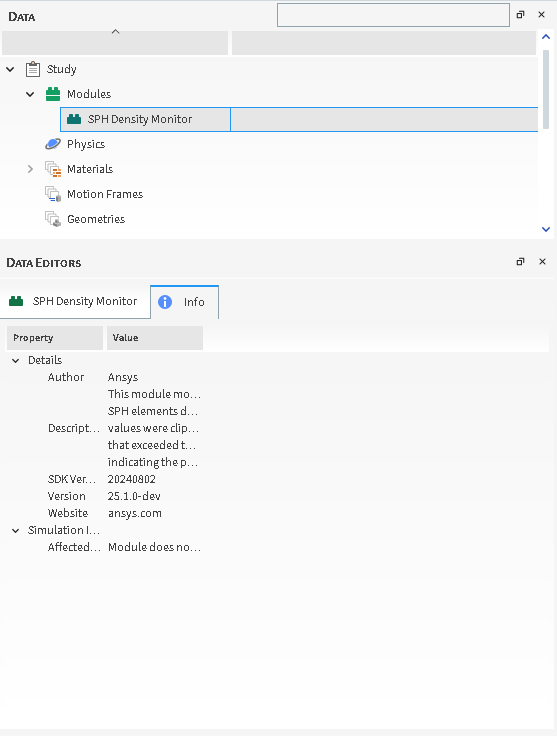Switch to the Info tab

tap(184, 302)
